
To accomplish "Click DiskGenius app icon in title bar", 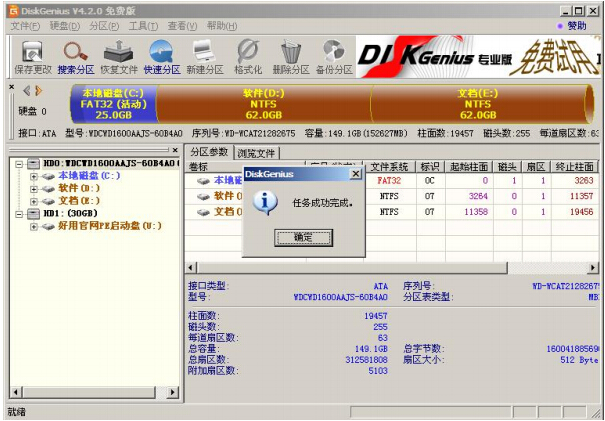I will (x=14, y=11).
